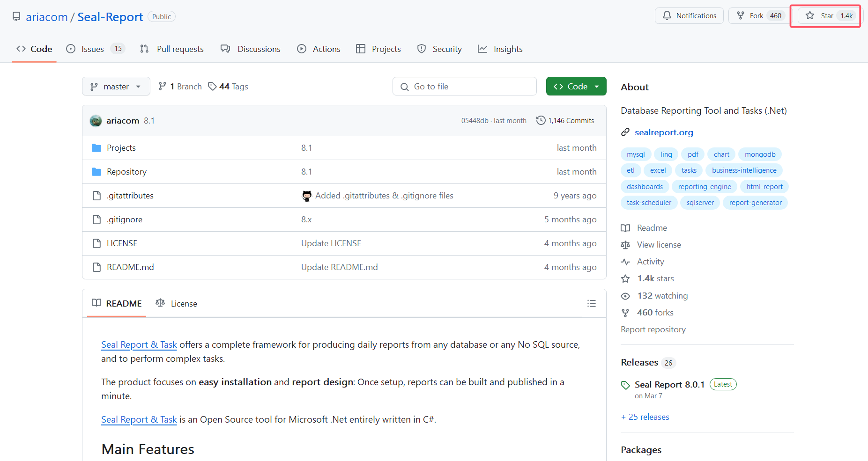
Task: Open the .gitattributes file
Action: 130,196
